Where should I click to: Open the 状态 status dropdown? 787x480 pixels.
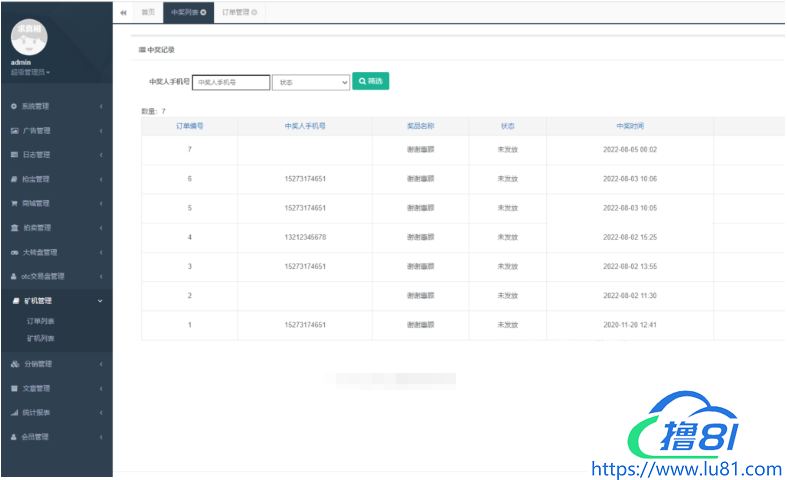(x=311, y=82)
